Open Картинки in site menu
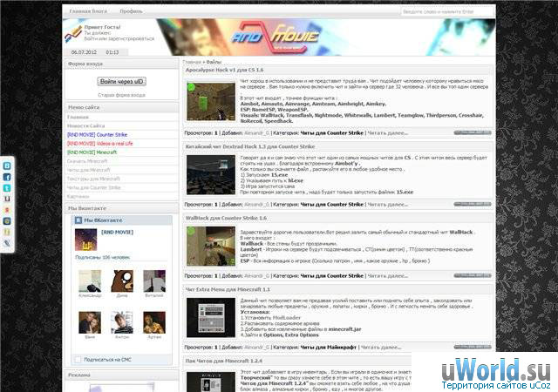 click(78, 196)
